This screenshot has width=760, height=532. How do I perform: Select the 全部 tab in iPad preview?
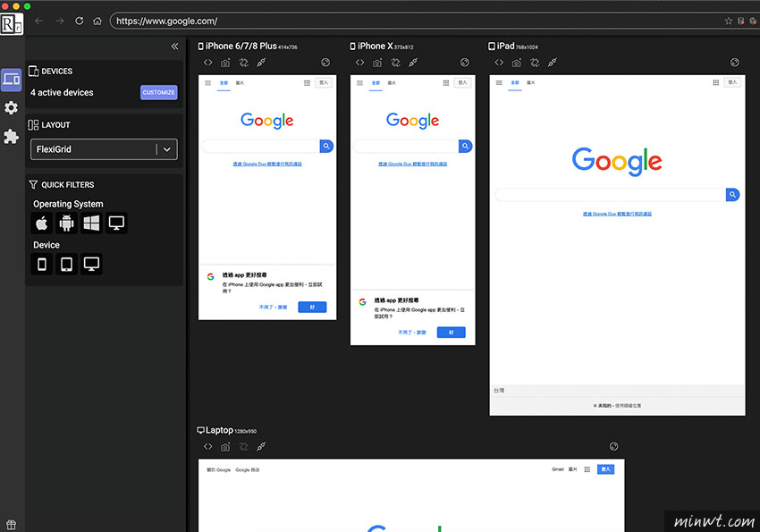click(515, 83)
